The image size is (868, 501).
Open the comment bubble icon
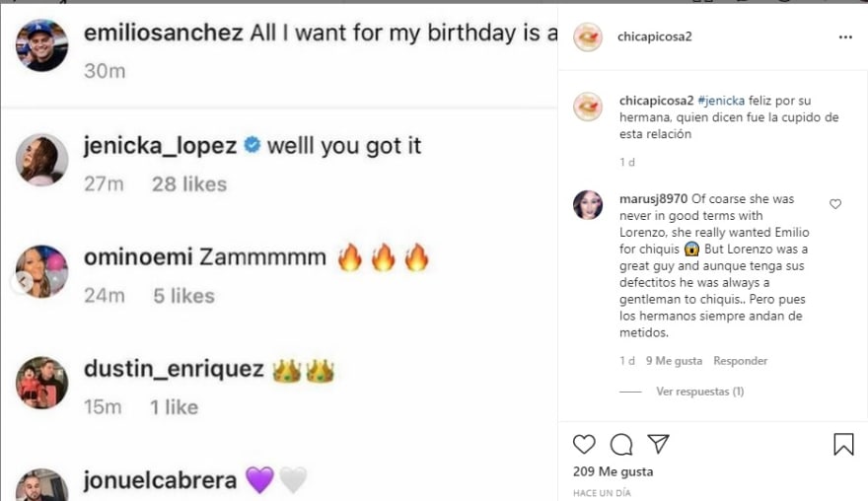pyautogui.click(x=621, y=444)
